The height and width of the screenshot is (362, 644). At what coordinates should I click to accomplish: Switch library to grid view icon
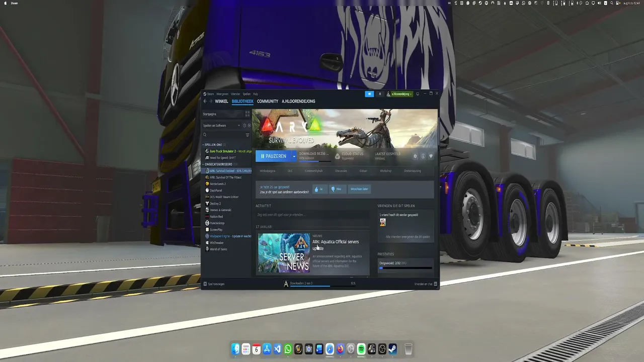(x=247, y=114)
